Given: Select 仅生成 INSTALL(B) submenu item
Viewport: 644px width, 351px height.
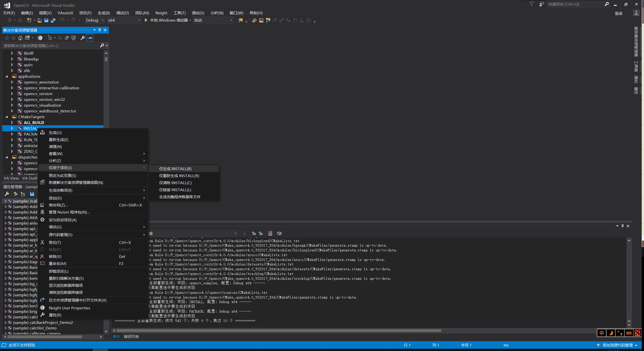Looking at the screenshot, I should (x=175, y=169).
